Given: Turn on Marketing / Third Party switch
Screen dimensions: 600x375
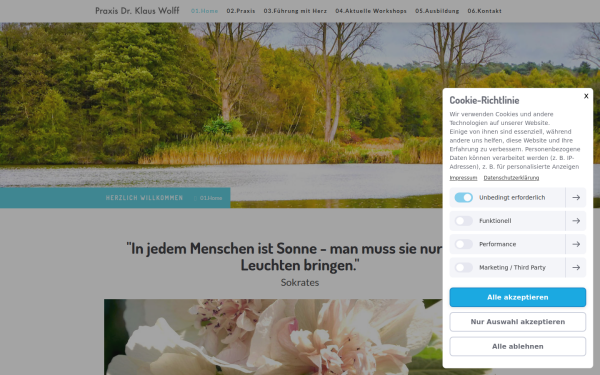Looking at the screenshot, I should (x=463, y=267).
